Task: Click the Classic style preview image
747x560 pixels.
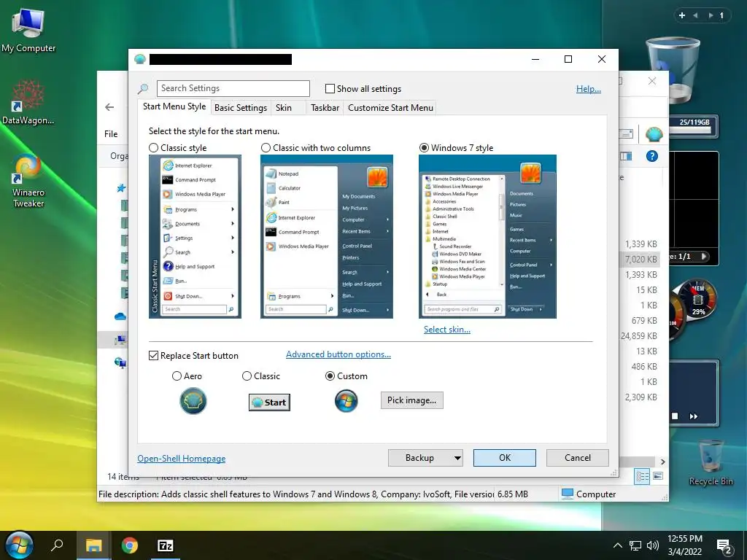Action: (195, 237)
